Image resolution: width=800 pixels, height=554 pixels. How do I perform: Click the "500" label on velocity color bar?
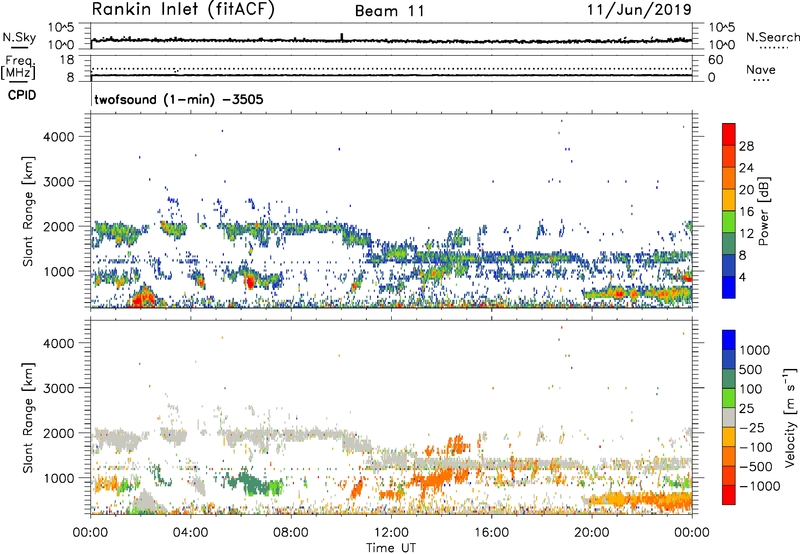coord(750,369)
